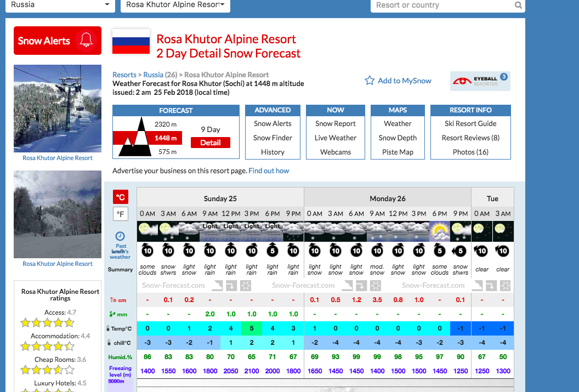Open Snow Alerts under Advanced
Image resolution: width=579 pixels, height=392 pixels.
point(273,124)
